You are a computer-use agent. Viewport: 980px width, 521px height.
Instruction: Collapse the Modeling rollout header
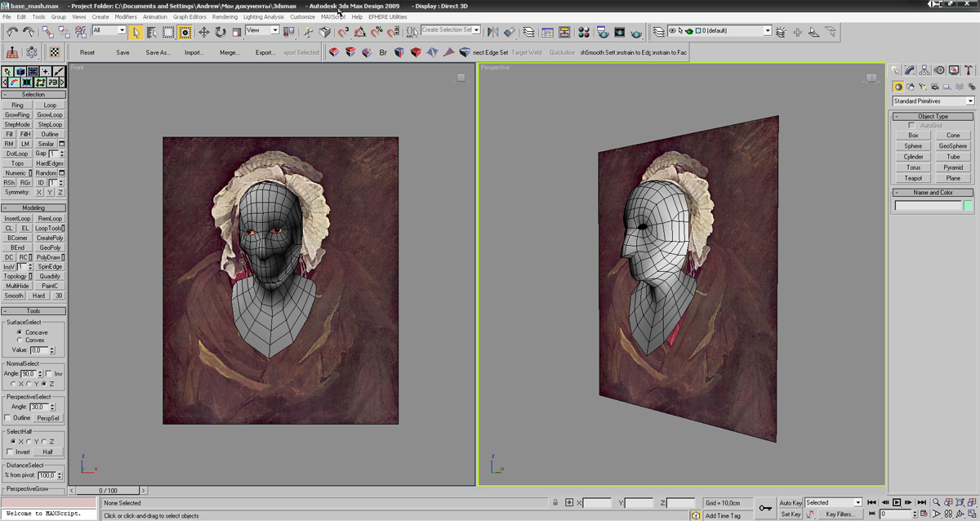33,208
